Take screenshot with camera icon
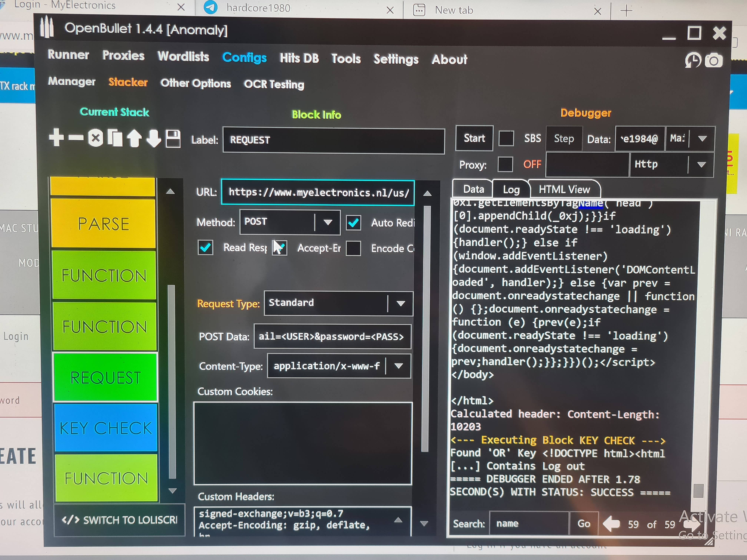This screenshot has width=747, height=560. (714, 61)
